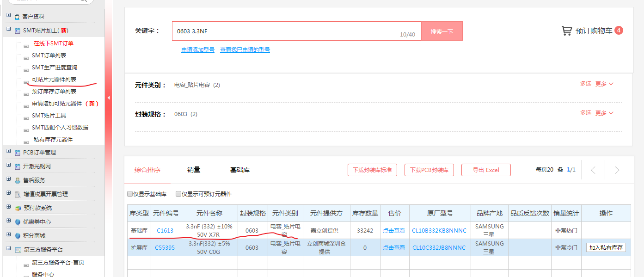Viewport: 644px width, 277px height.
Task: Open 更多 dropdown in the 封装规格 row
Action: point(604,113)
